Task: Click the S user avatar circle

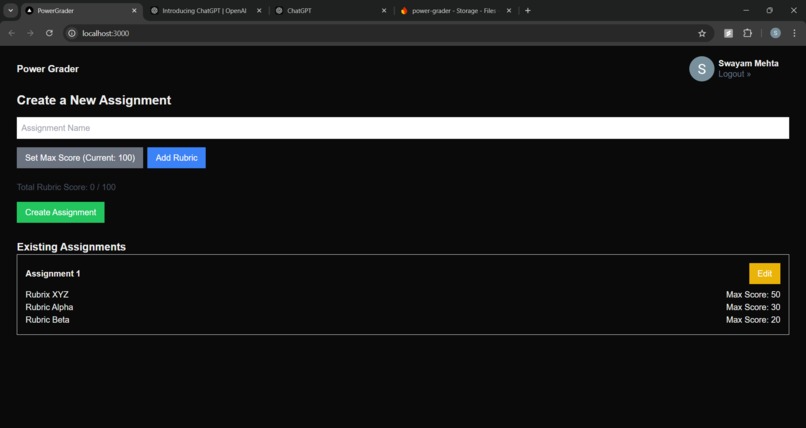Action: coord(702,69)
